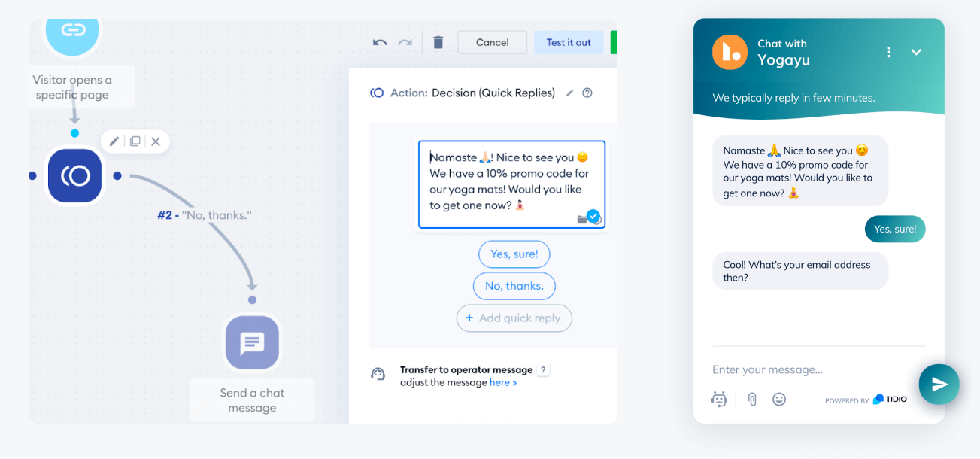Click the round send message button
Viewport: 980px width, 459px height.
939,385
